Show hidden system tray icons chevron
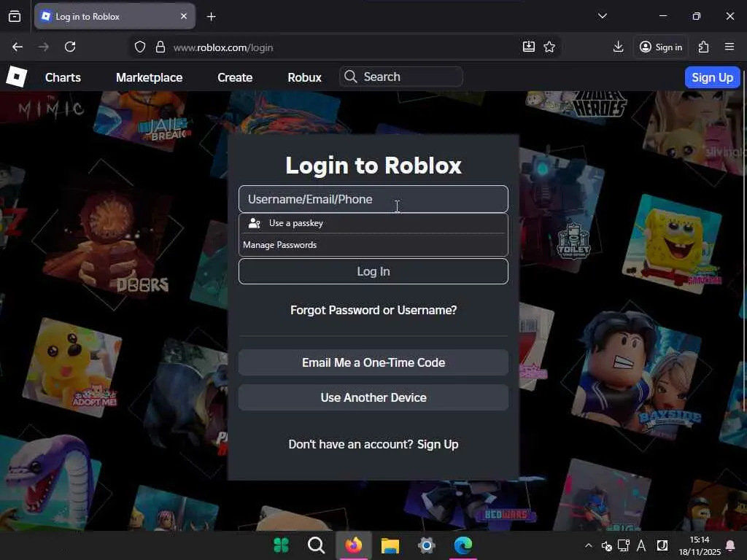The image size is (747, 560). click(x=589, y=545)
